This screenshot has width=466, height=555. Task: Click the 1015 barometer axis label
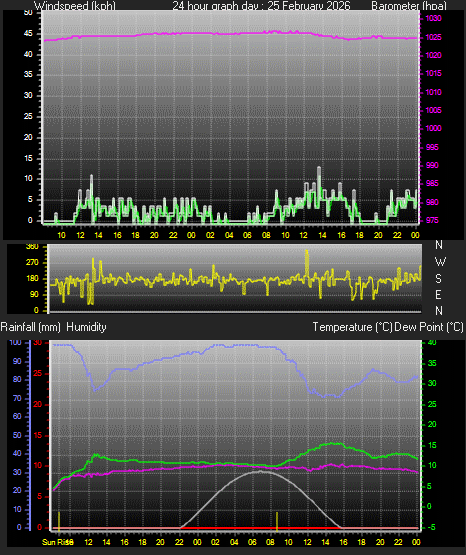(433, 73)
